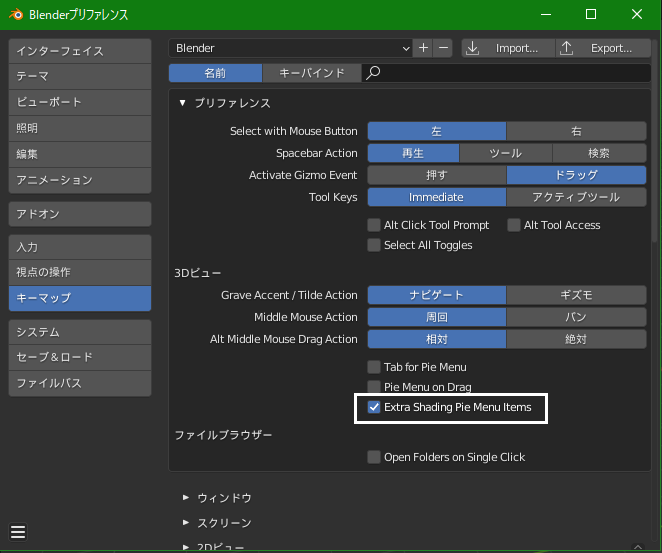Enable Alt Click Tool Prompt checkbox
662x553 pixels.
tap(374, 225)
